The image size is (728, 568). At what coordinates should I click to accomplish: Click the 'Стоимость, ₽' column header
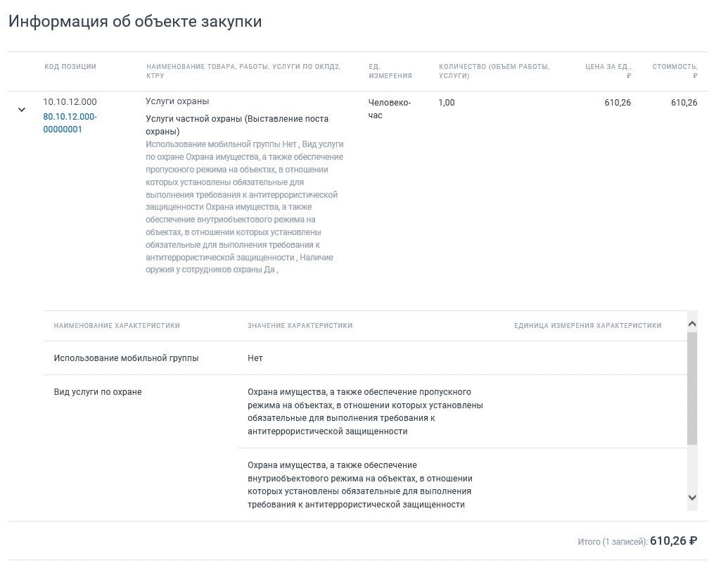pos(675,71)
